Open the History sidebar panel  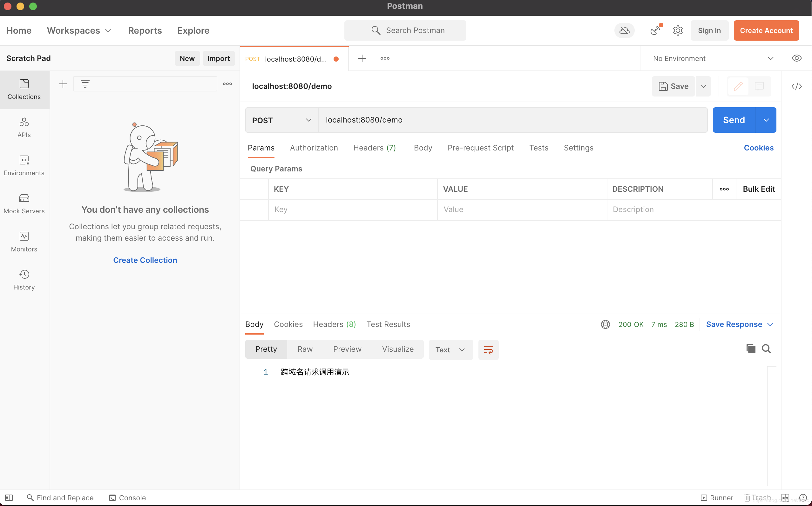point(24,280)
